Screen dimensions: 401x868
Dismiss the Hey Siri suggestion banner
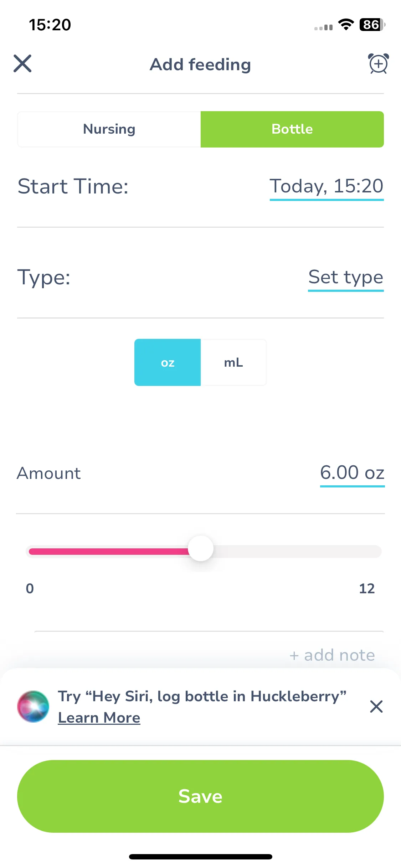pos(376,707)
